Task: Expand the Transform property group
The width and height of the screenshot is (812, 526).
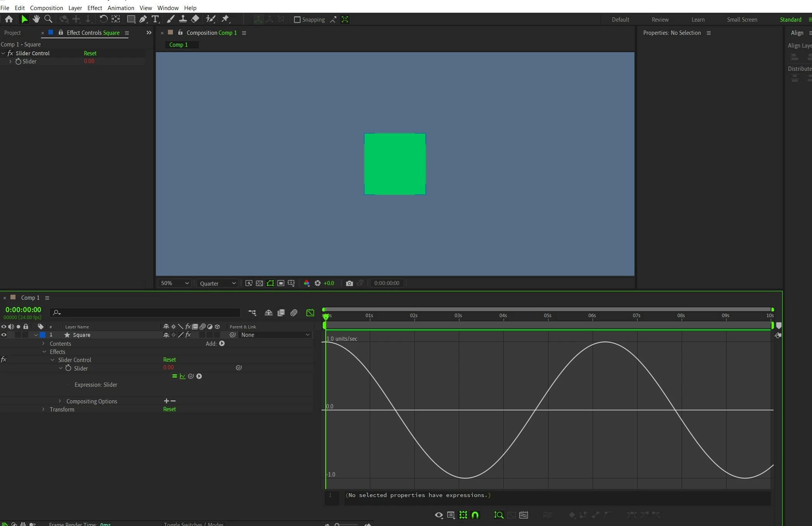Action: click(43, 409)
